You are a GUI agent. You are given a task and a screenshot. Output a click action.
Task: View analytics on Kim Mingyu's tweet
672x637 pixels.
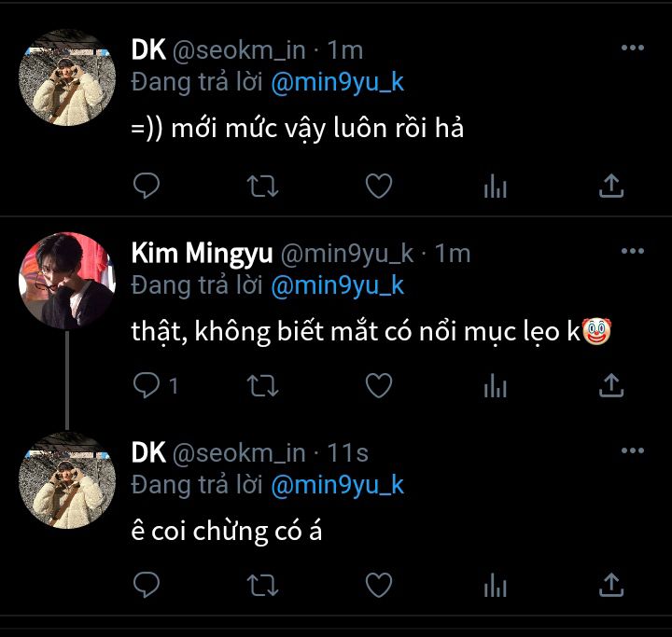click(x=495, y=385)
